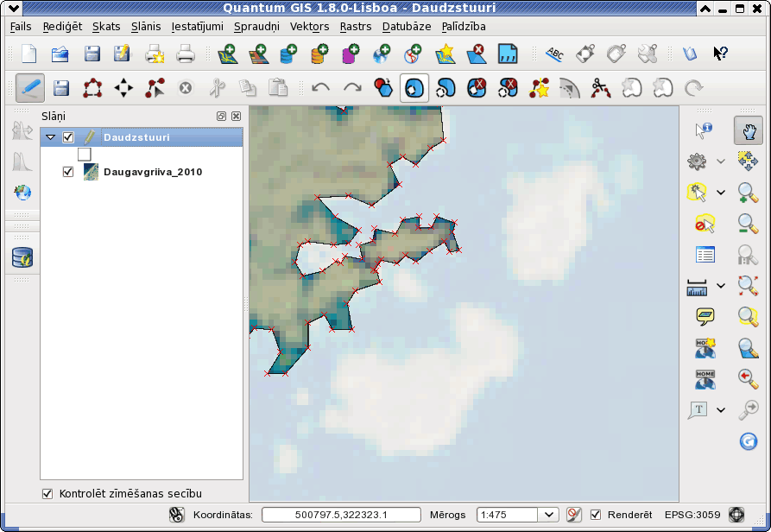This screenshot has width=771, height=532.
Task: Choose the Delete Part tool
Action: pos(508,88)
